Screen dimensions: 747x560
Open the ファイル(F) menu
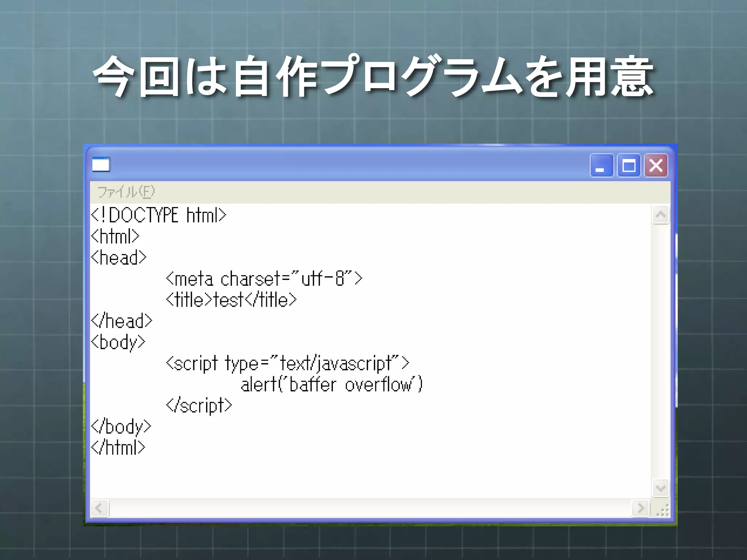(x=126, y=192)
